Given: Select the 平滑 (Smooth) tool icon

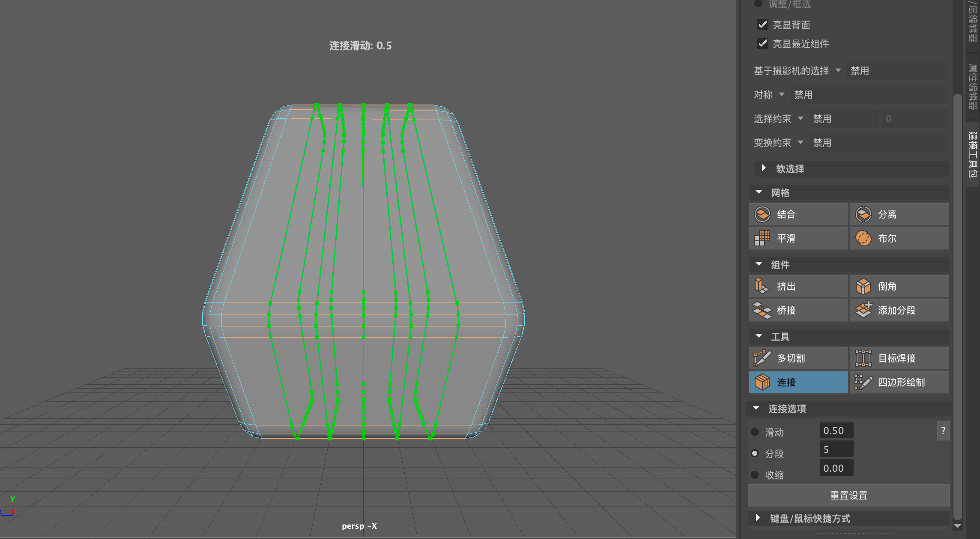Looking at the screenshot, I should click(x=762, y=238).
